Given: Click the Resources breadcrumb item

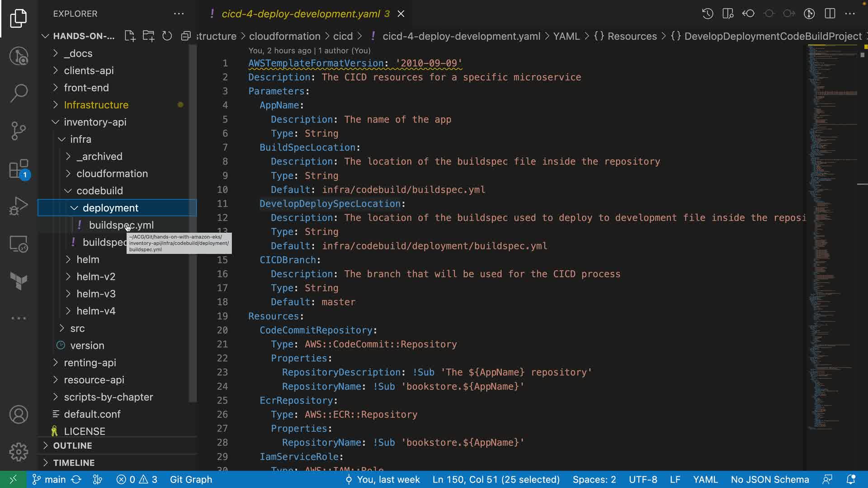Looking at the screenshot, I should [632, 36].
